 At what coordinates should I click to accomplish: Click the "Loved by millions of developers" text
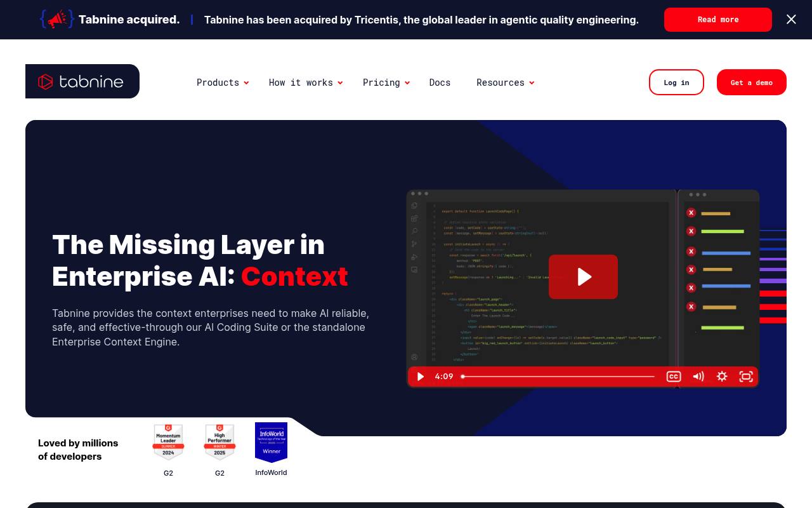78,450
